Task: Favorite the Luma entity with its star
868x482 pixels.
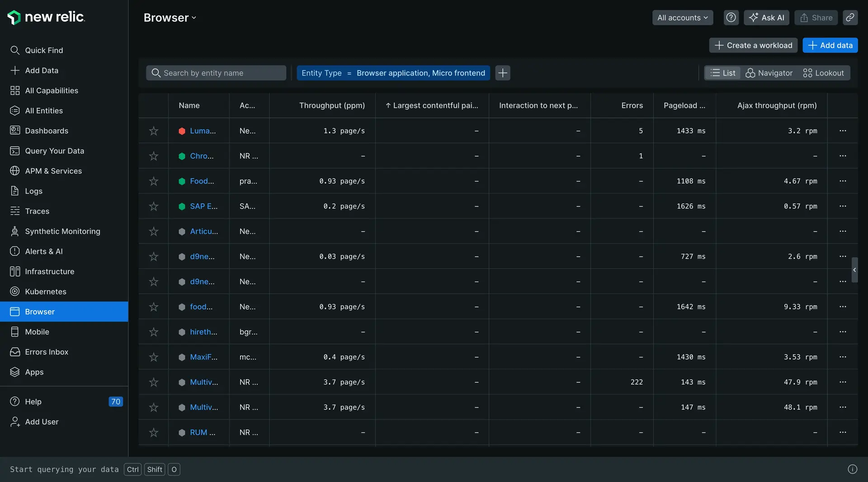Action: pyautogui.click(x=154, y=131)
